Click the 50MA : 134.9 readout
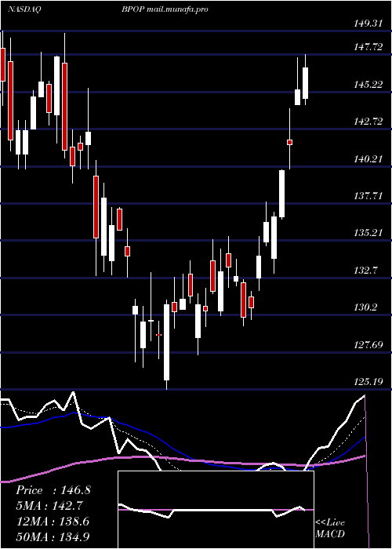Screen dimensions: 392x549 coord(53,537)
